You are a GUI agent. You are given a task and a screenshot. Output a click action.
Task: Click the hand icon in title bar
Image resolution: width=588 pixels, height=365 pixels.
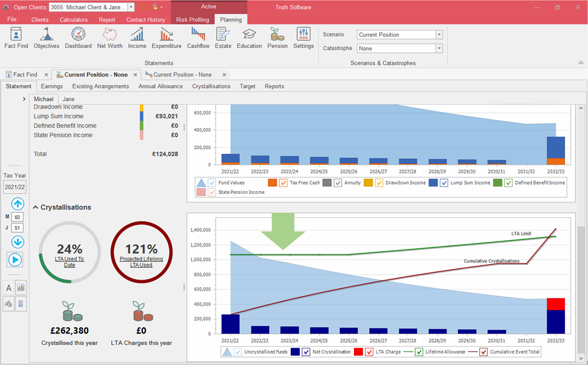(x=155, y=7)
